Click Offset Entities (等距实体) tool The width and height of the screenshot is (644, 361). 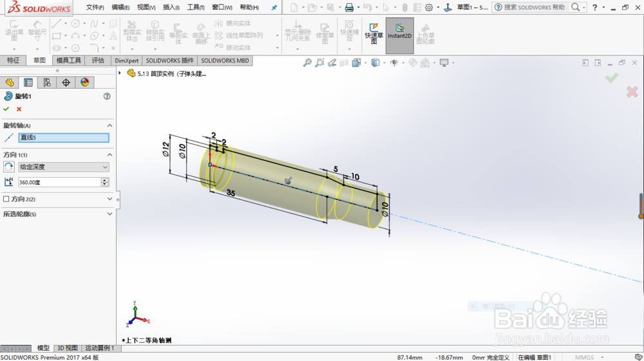pos(178,33)
